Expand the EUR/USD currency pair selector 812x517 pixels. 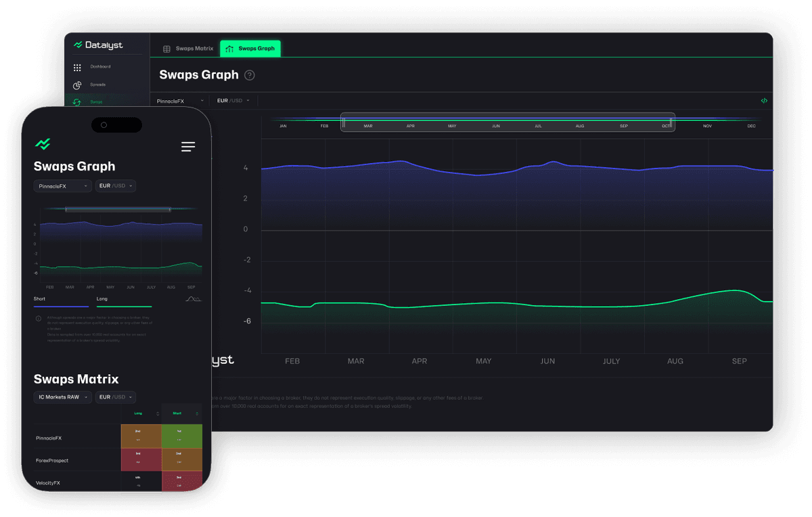pyautogui.click(x=234, y=100)
